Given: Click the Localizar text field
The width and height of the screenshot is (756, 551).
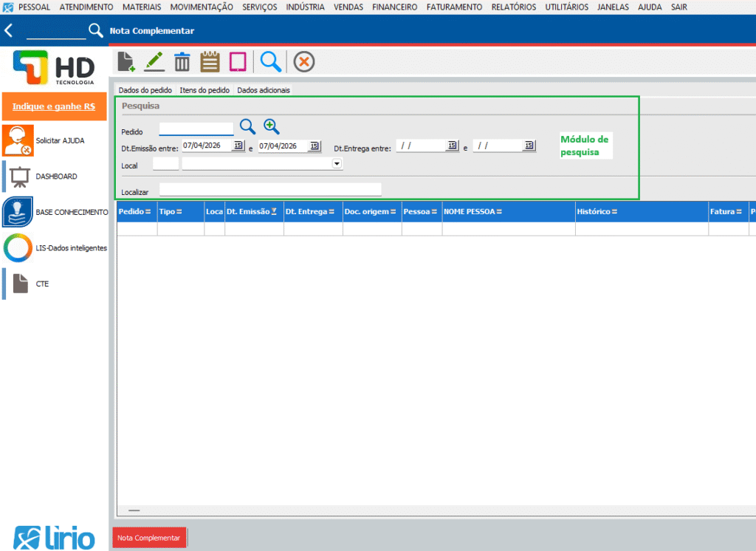Looking at the screenshot, I should [270, 190].
